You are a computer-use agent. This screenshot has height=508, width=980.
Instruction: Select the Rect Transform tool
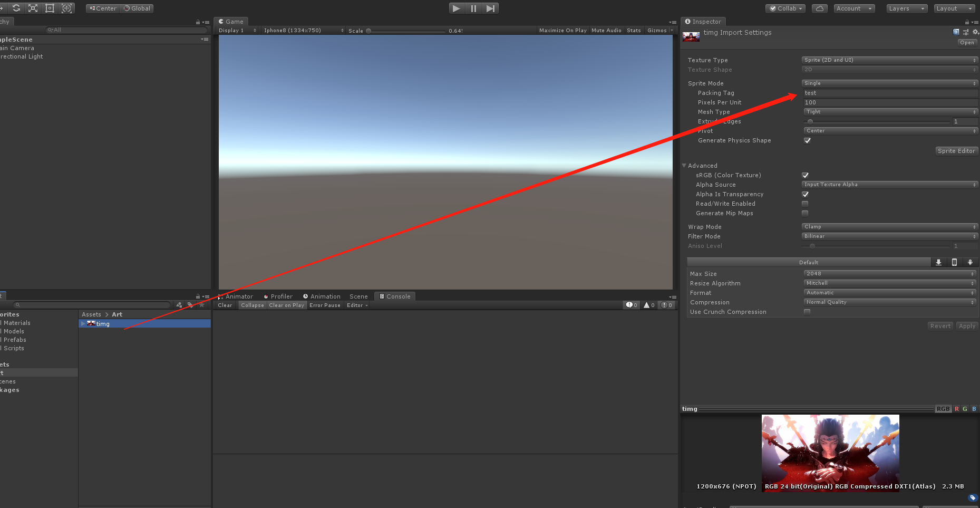tap(50, 8)
